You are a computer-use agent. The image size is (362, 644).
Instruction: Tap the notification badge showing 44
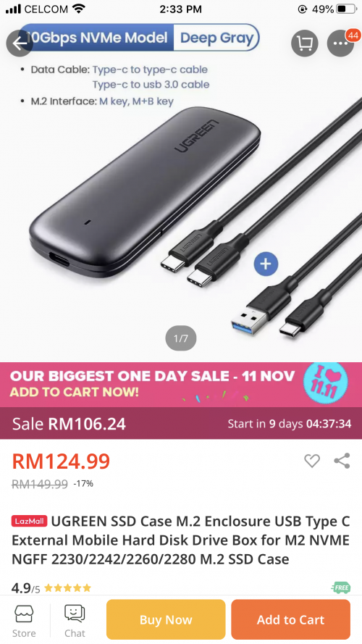tap(353, 35)
